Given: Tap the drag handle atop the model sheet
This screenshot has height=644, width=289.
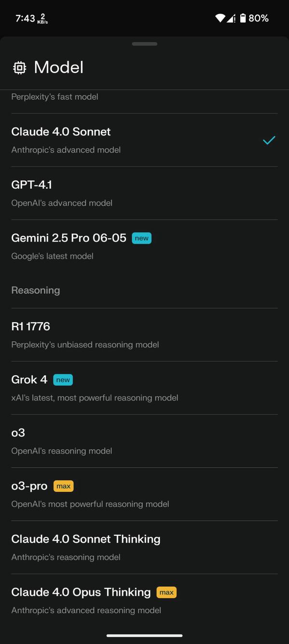Looking at the screenshot, I should (144, 43).
